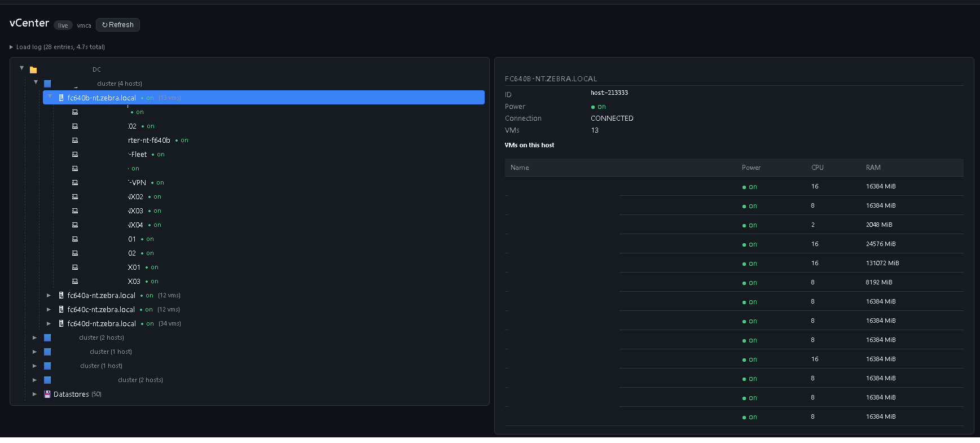The height and width of the screenshot is (443, 980).
Task: Click the 8192 MiB RAM cell
Action: coord(879,282)
